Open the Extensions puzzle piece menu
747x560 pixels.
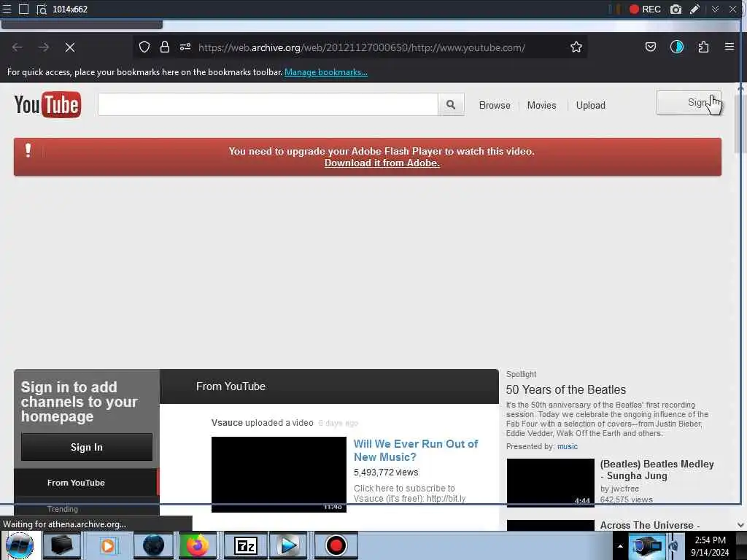(x=703, y=47)
